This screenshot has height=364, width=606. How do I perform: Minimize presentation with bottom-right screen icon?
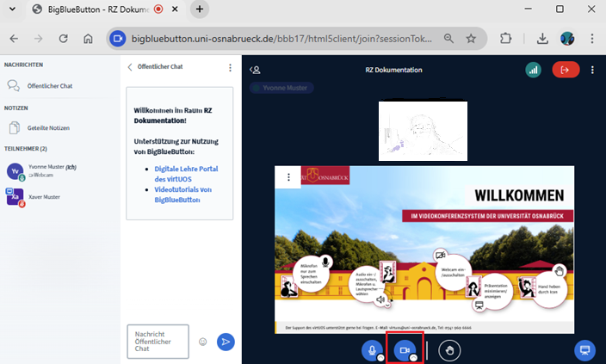tap(584, 350)
